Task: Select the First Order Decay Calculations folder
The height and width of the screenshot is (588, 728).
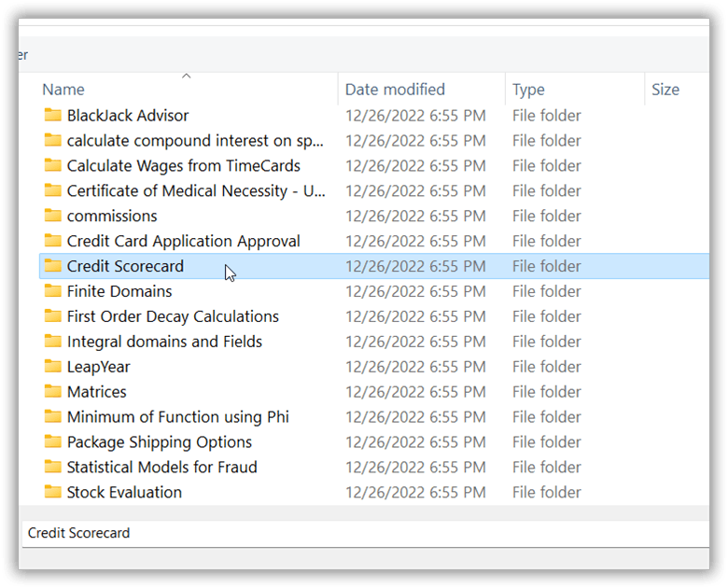Action: [x=173, y=316]
